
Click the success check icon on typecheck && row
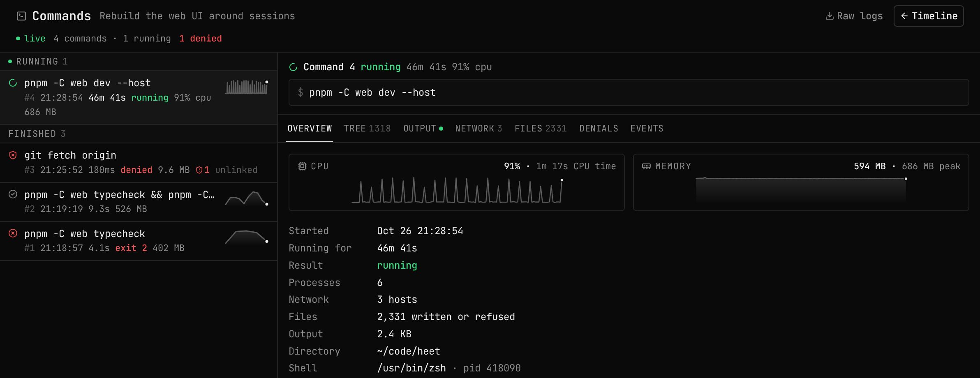pyautogui.click(x=13, y=194)
